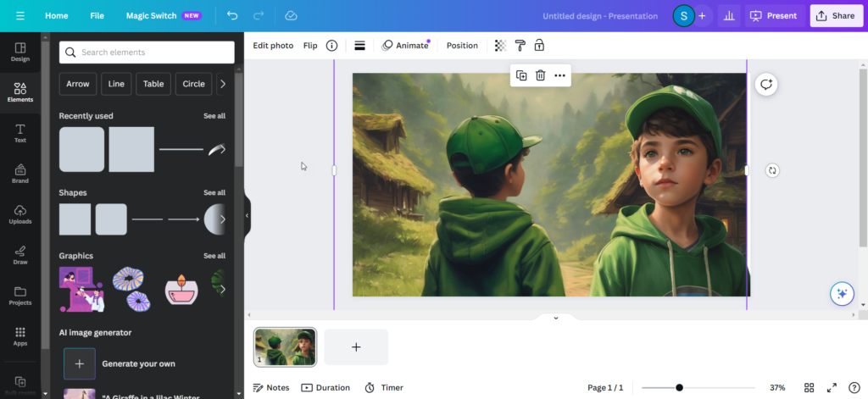Lock the selected image
This screenshot has width=868, height=399.
click(x=539, y=46)
